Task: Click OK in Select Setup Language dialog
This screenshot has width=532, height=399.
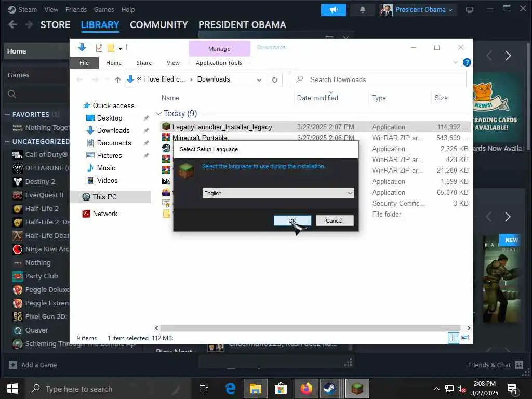Action: tap(292, 220)
